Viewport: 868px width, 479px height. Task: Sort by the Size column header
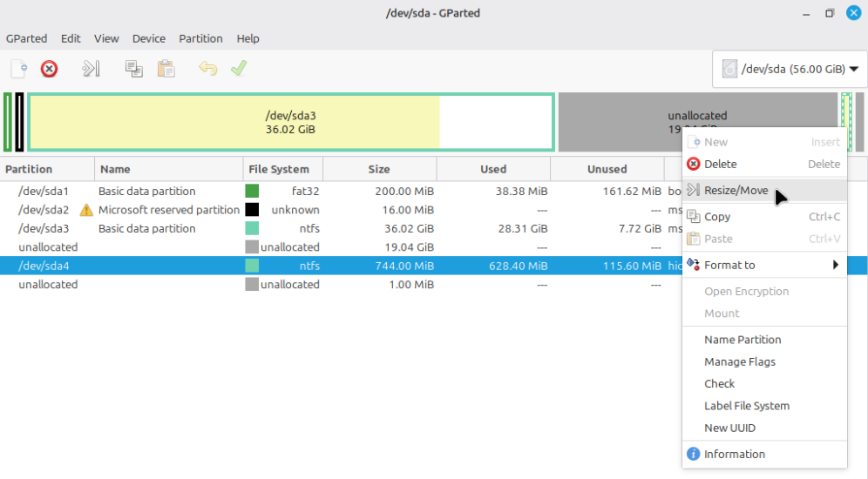tap(380, 169)
